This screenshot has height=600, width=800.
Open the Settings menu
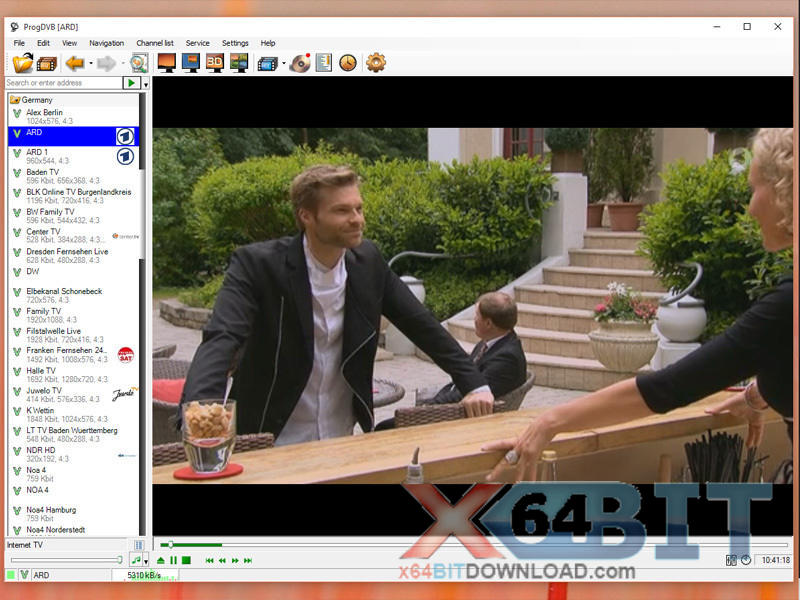(x=235, y=43)
